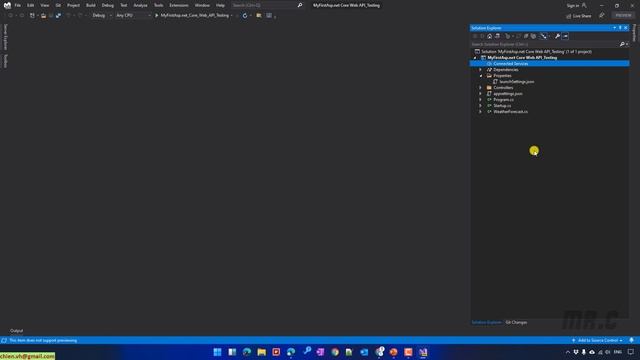
Task: Collapse the Properties folder node
Action: click(x=480, y=76)
